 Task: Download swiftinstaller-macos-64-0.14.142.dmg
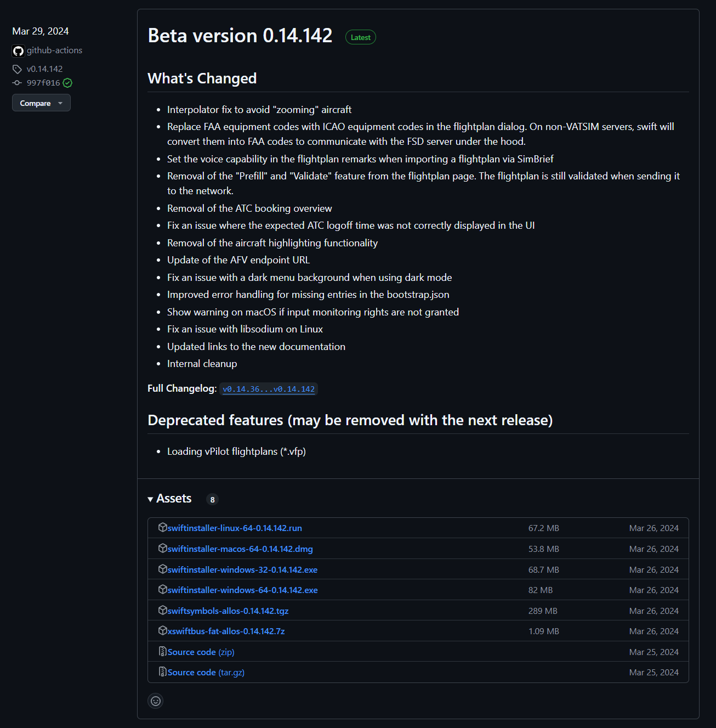240,548
